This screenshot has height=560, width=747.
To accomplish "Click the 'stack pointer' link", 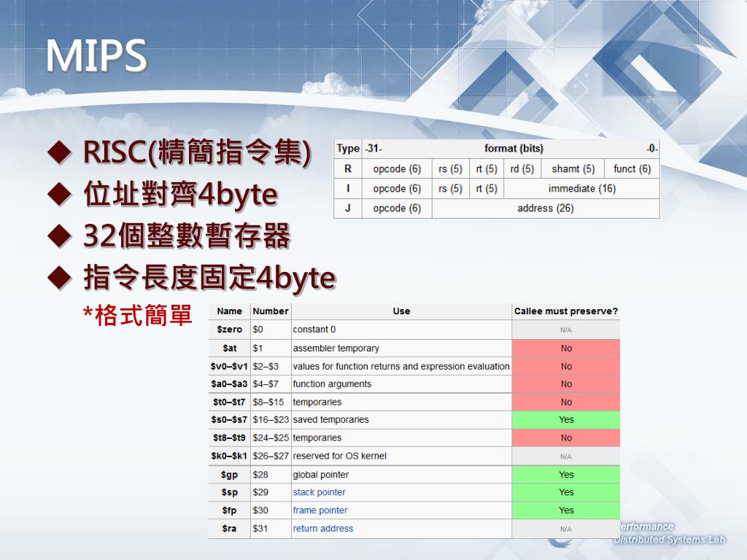I will pyautogui.click(x=319, y=492).
